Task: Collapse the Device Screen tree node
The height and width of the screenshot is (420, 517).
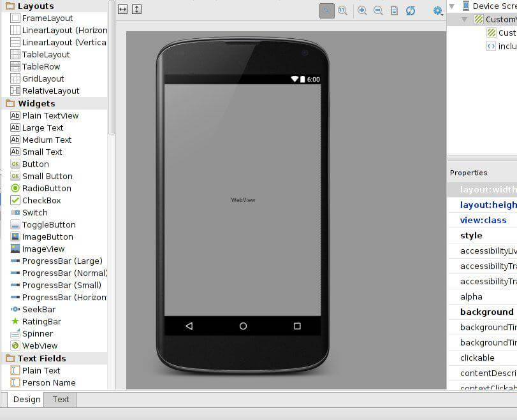Action: [452, 6]
